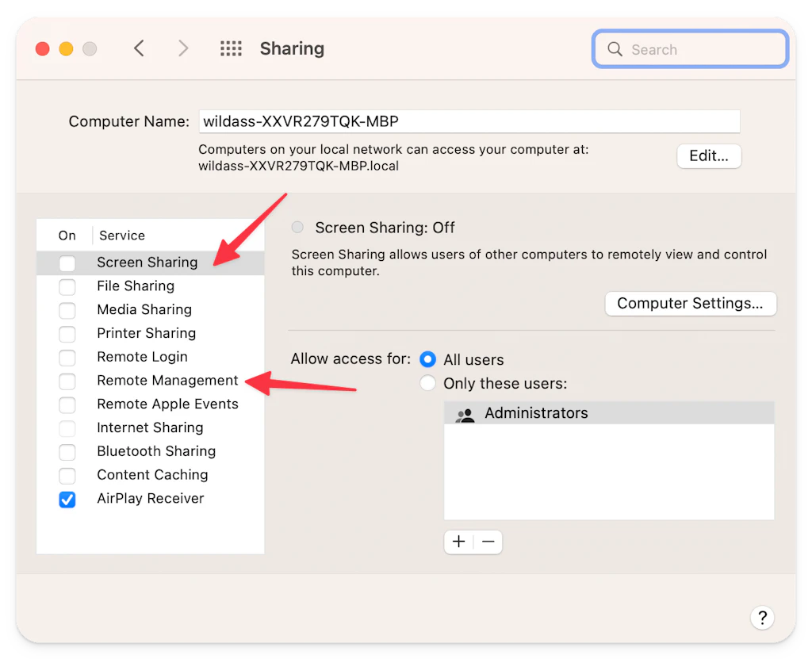Tick Remote Management checkbox

pos(67,381)
